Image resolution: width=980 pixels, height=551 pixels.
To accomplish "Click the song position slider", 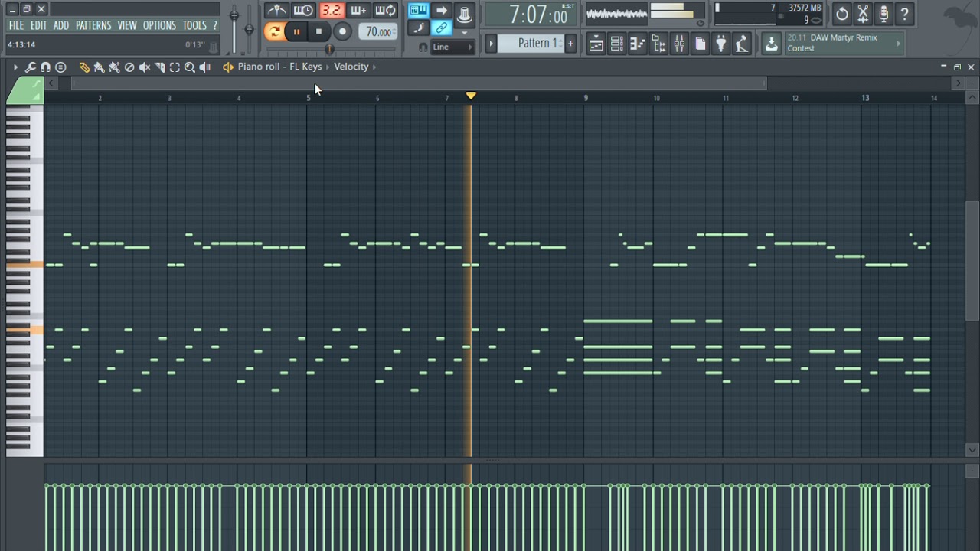I will (x=330, y=49).
